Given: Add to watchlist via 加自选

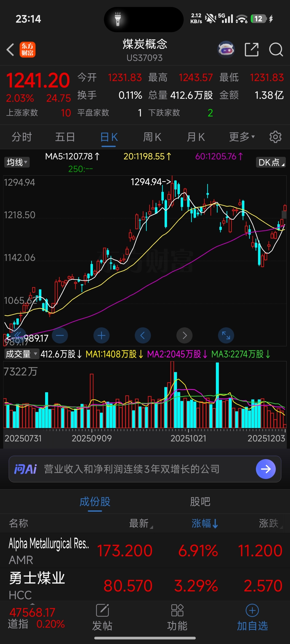Looking at the screenshot, I should click(x=252, y=617).
